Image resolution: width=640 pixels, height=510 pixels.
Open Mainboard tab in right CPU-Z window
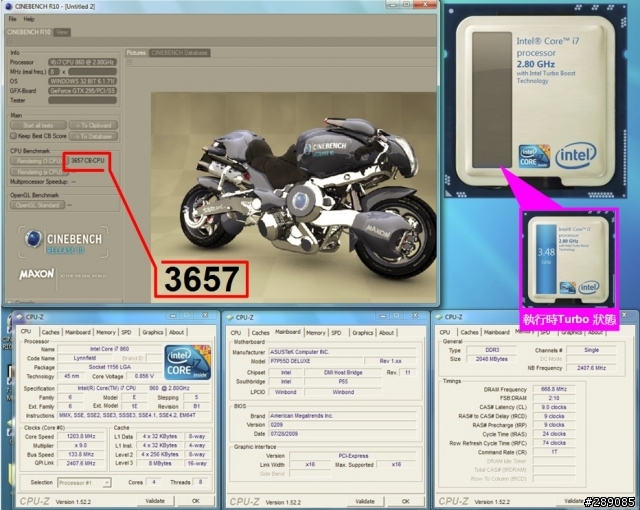pyautogui.click(x=497, y=332)
